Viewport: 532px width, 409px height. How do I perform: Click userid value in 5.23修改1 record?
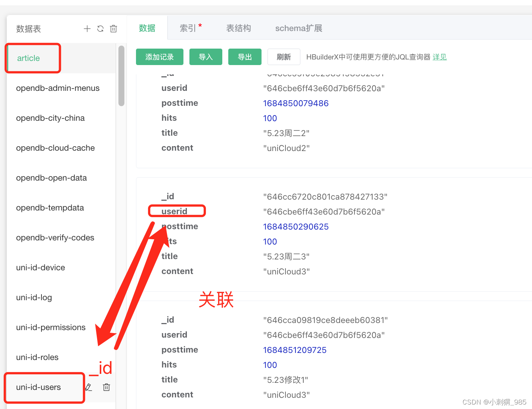324,335
